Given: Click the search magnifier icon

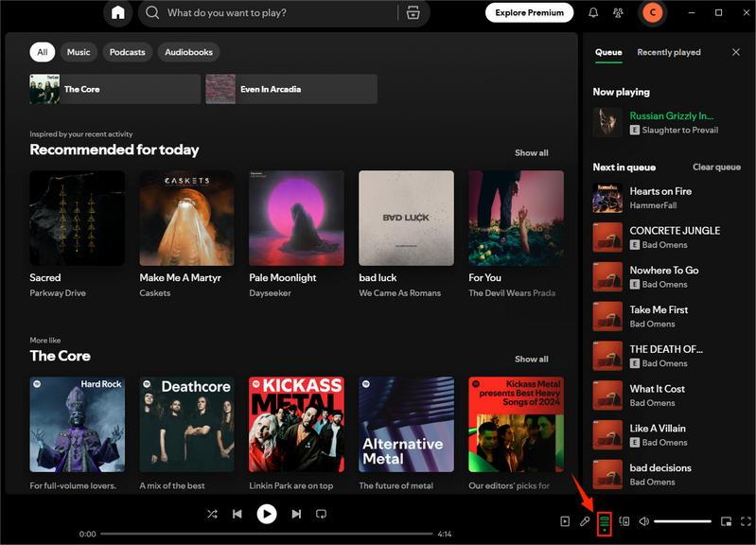Looking at the screenshot, I should 152,12.
